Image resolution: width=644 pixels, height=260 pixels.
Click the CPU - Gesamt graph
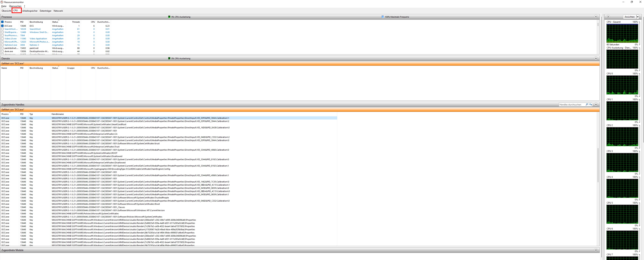click(x=622, y=33)
